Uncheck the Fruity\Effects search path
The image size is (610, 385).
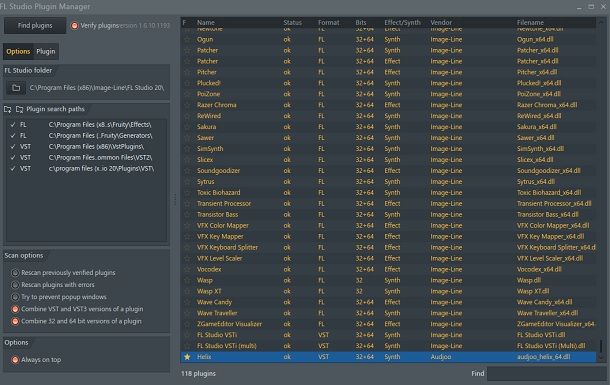(x=13, y=124)
